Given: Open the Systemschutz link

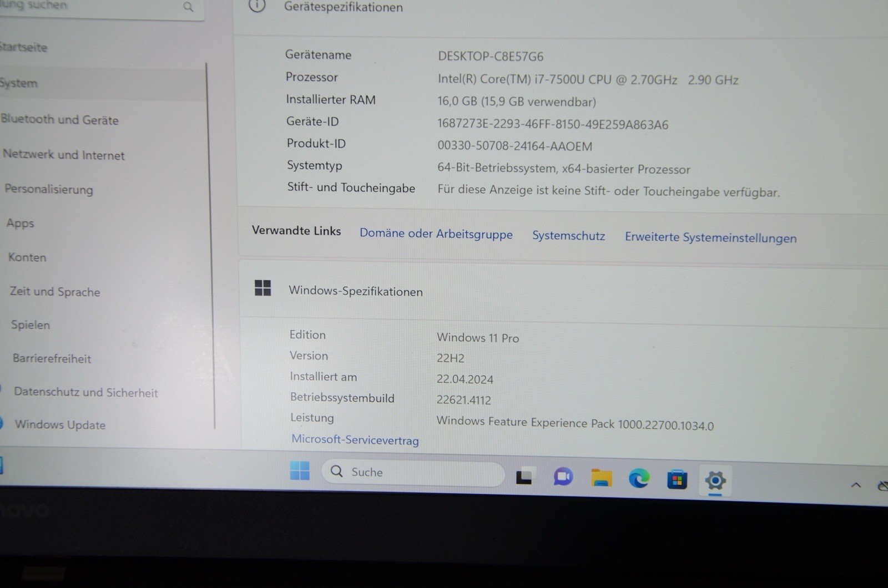Looking at the screenshot, I should pyautogui.click(x=568, y=236).
